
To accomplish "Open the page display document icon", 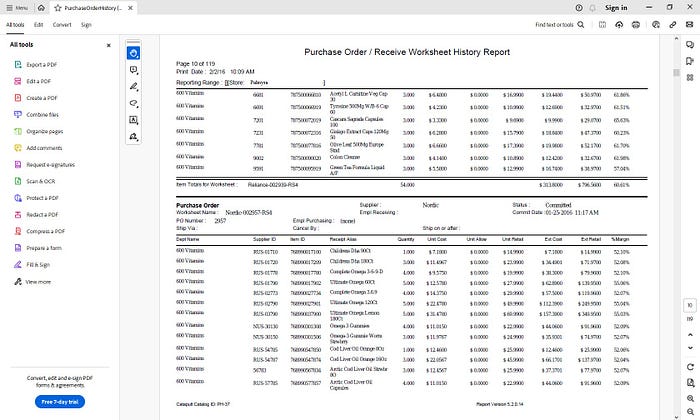I will coord(690,383).
